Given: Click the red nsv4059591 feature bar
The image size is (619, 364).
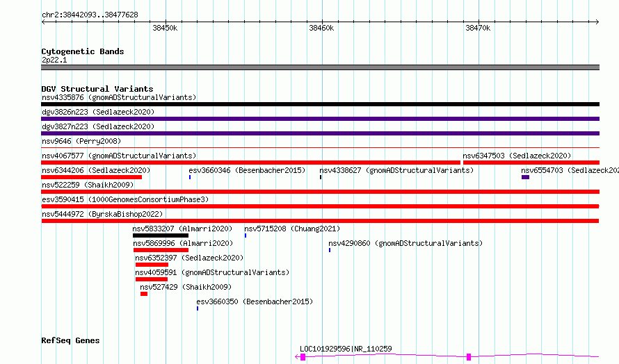Looking at the screenshot, I should pyautogui.click(x=152, y=279).
